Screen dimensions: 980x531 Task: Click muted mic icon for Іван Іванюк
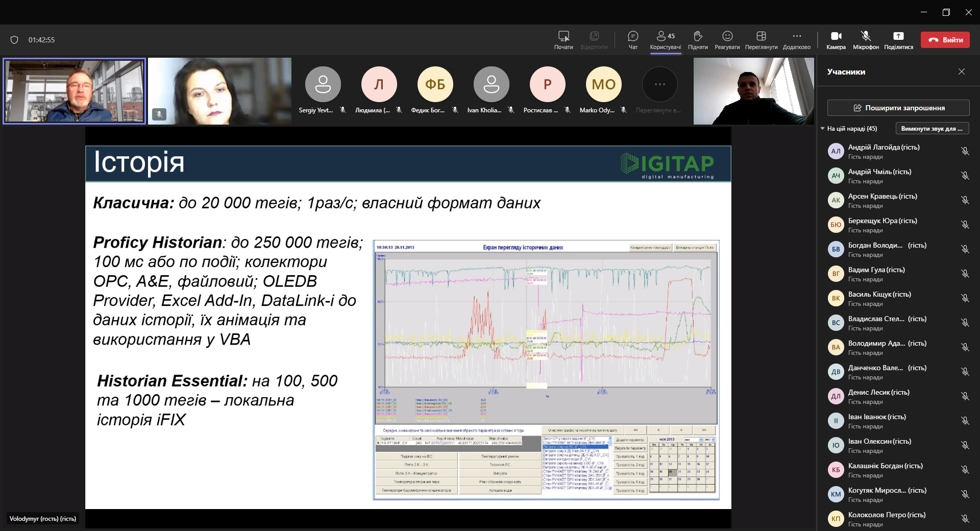click(x=965, y=421)
